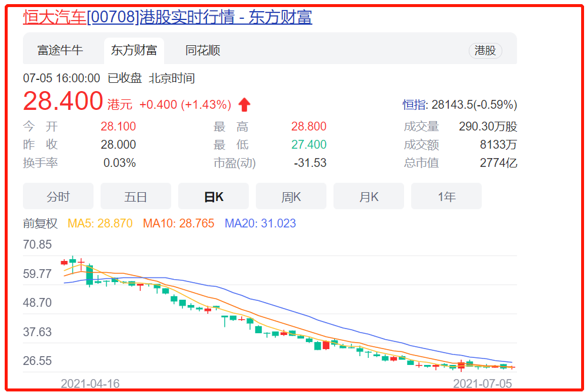Click the 前复权 adjustment label
This screenshot has height=392, width=587.
(x=40, y=223)
